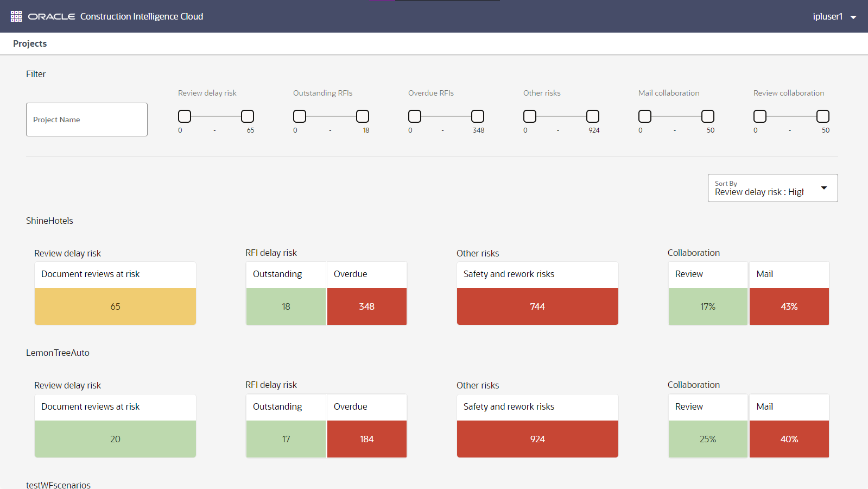Select the Review collaboration minimum slider handle
Screen dimensions: 868x489
point(760,116)
